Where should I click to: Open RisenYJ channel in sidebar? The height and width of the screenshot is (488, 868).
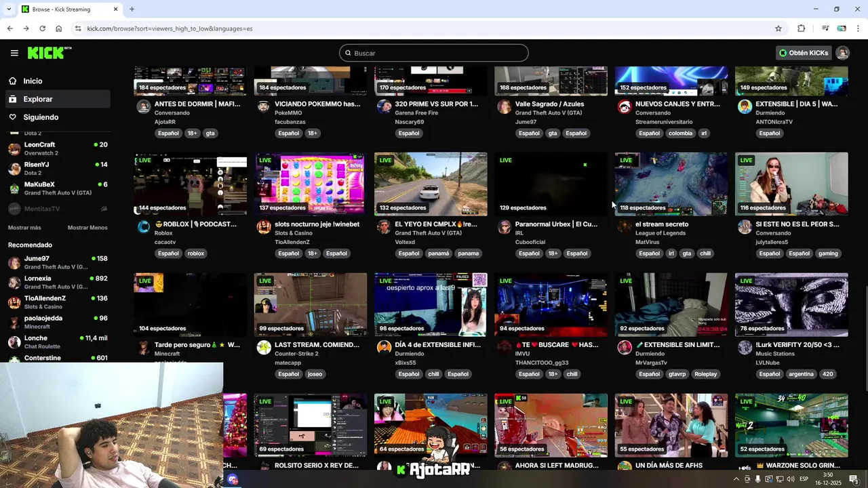click(x=58, y=169)
